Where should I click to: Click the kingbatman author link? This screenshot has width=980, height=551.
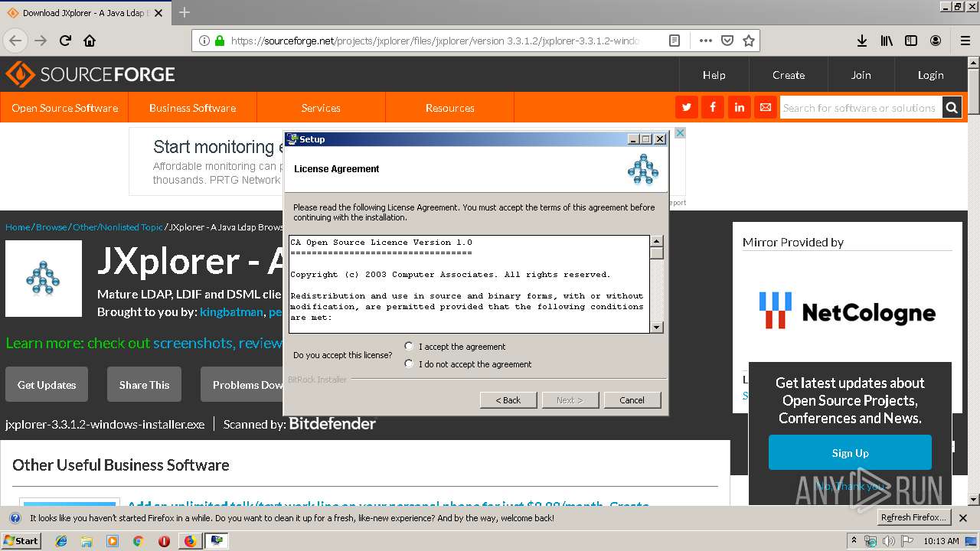(231, 312)
